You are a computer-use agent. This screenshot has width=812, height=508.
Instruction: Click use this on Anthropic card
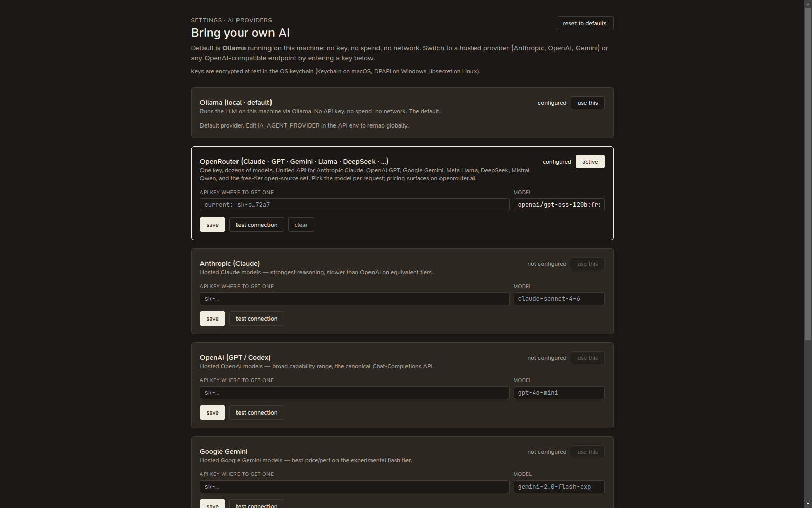(x=587, y=264)
